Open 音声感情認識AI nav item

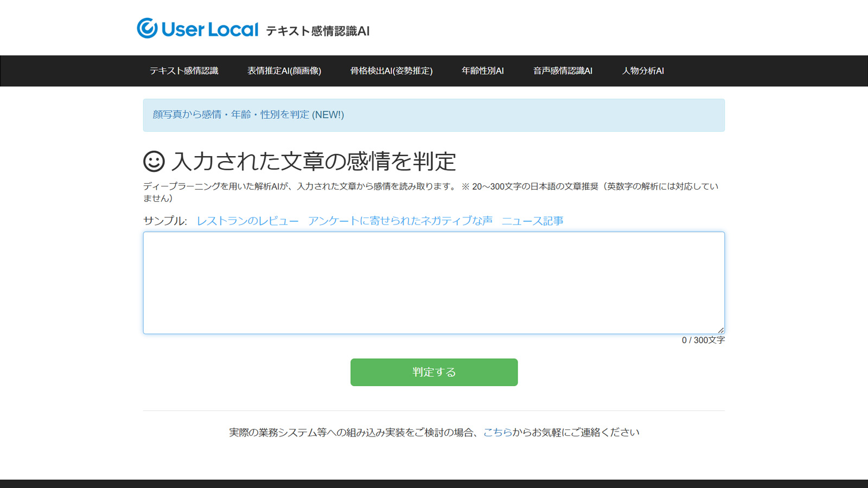[x=563, y=71]
